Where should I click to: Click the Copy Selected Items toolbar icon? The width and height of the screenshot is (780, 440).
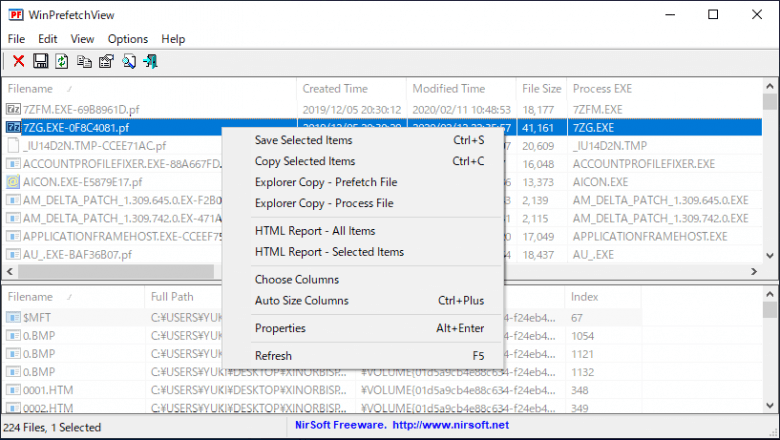pyautogui.click(x=84, y=61)
